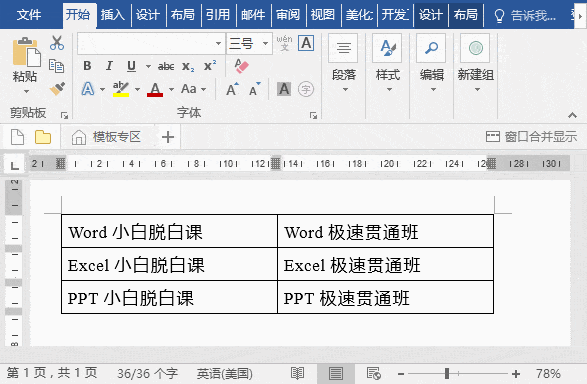Increase font size with grow A

232,89
